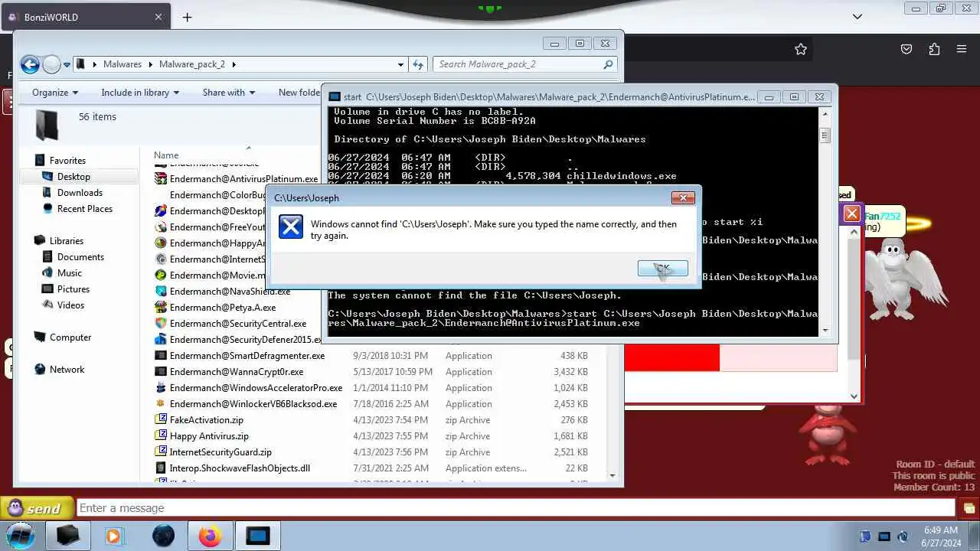Open a new browser tab
The image size is (980, 551).
pos(187,17)
